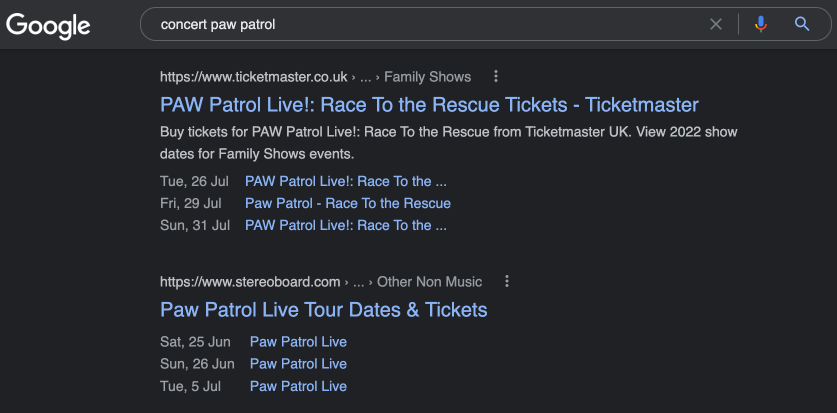
Task: Open the Sun, 26 Jun Paw Patrol Live link
Action: (298, 363)
